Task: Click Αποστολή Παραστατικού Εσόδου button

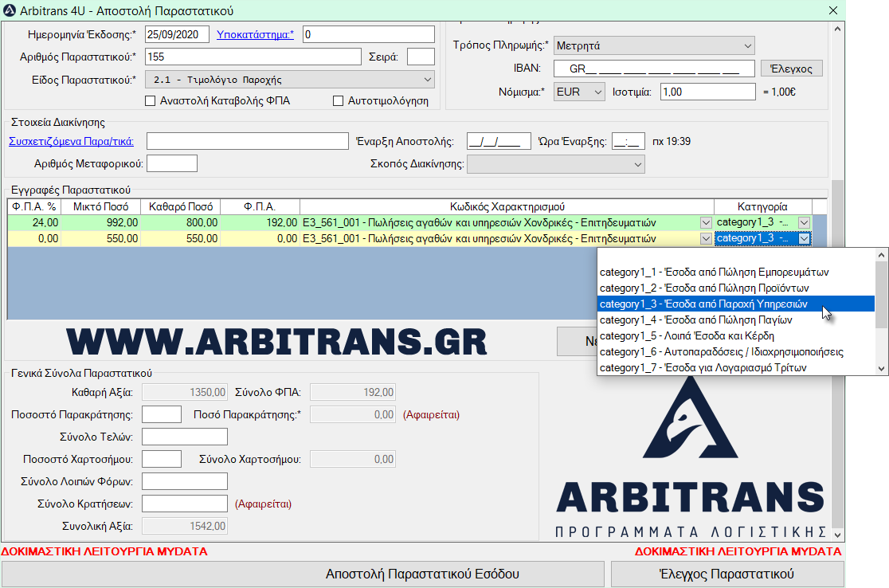Action: pos(304,574)
